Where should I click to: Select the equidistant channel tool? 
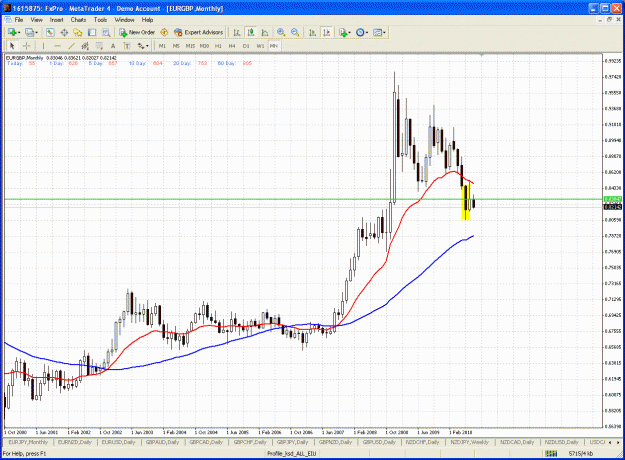pos(85,46)
